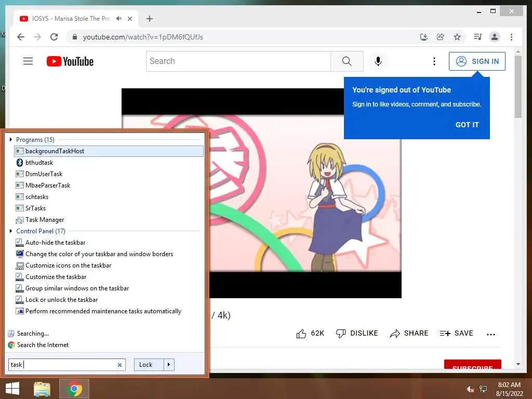The width and height of the screenshot is (532, 399).
Task: Close the IOSYS YouTube tab
Action: coord(129,19)
